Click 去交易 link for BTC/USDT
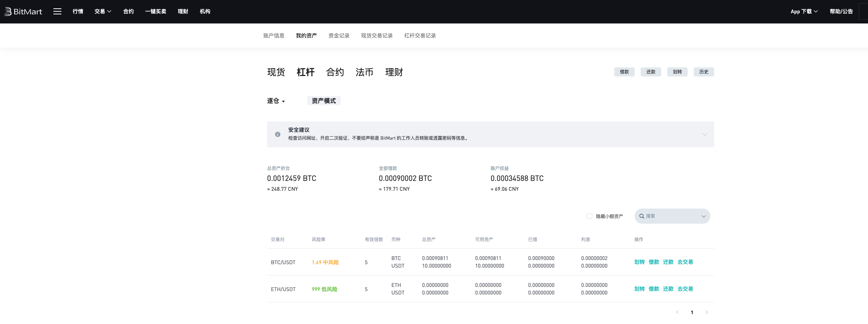868x324 pixels. coord(685,262)
